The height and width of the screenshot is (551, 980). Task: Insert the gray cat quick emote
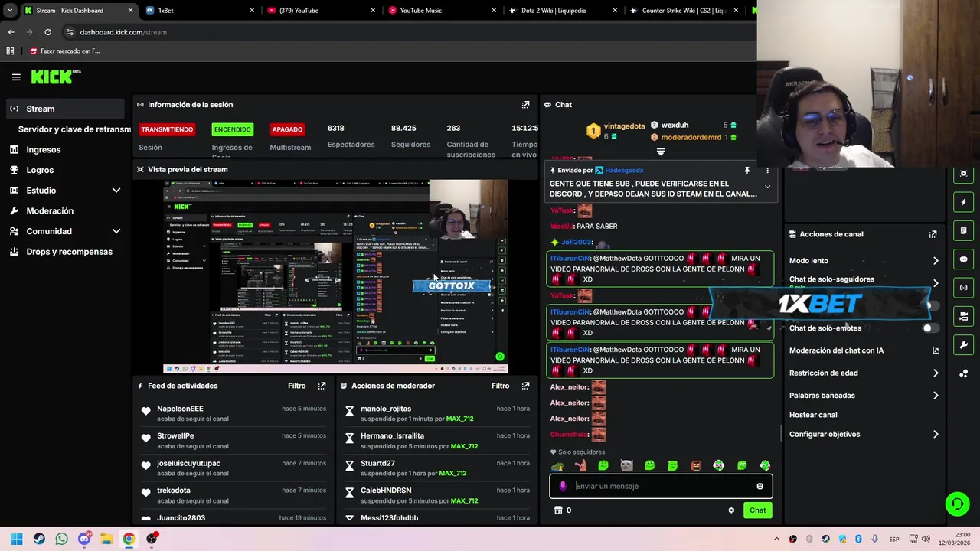626,465
